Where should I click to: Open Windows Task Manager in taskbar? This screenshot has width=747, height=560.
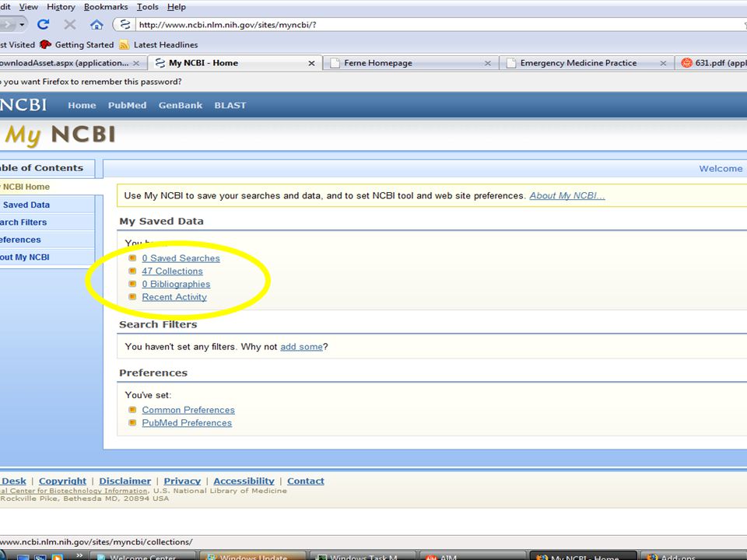coord(363,556)
